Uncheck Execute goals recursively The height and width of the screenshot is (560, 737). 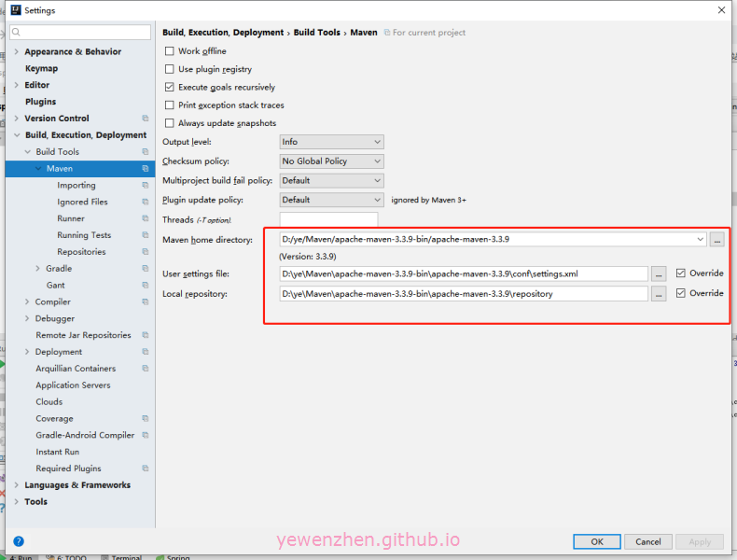pos(170,87)
